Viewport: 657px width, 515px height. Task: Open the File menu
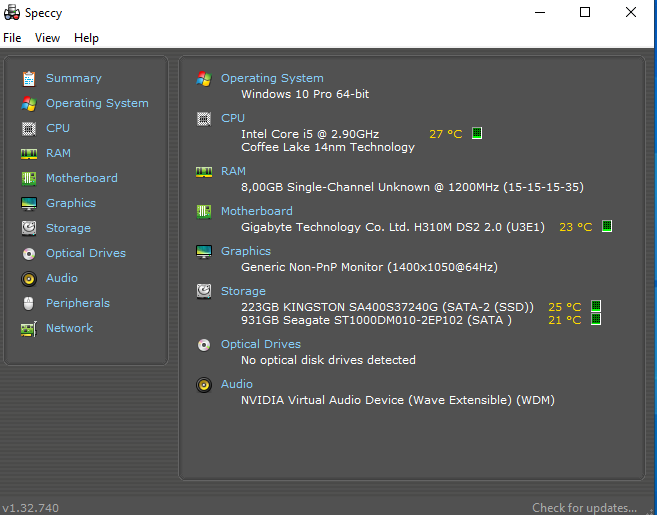tap(12, 38)
